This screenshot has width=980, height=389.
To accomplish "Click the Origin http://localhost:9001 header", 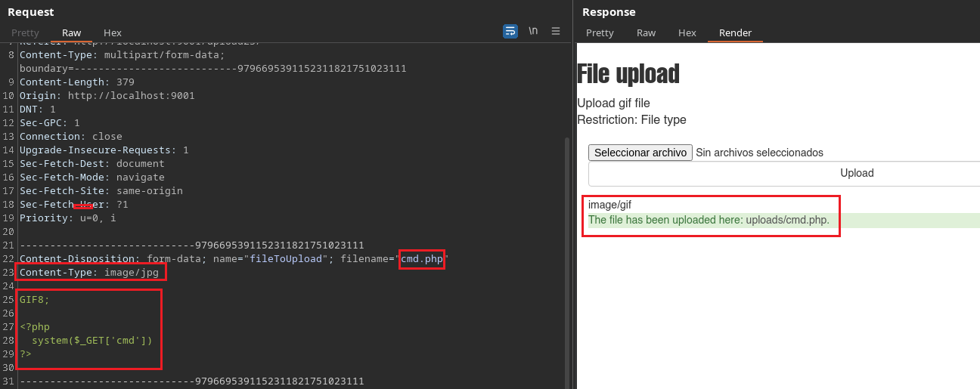I will click(x=107, y=96).
